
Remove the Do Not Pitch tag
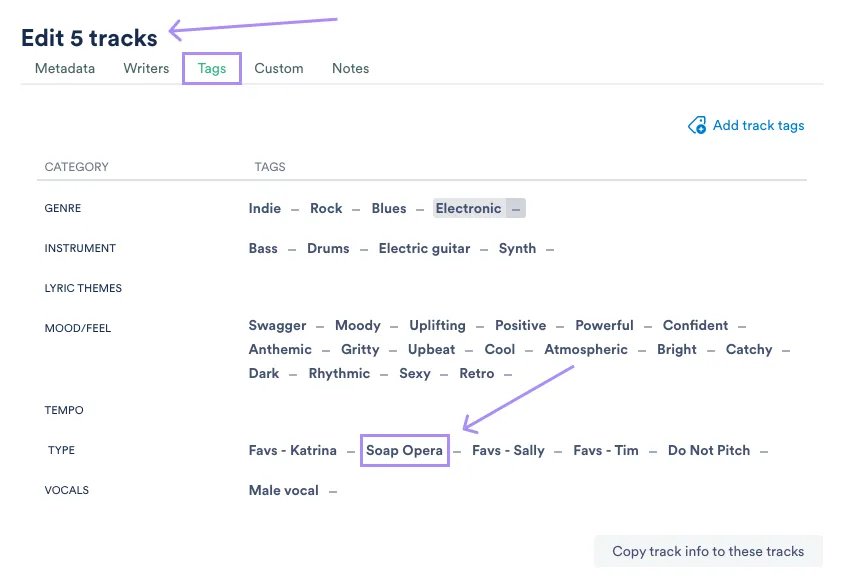coord(763,450)
